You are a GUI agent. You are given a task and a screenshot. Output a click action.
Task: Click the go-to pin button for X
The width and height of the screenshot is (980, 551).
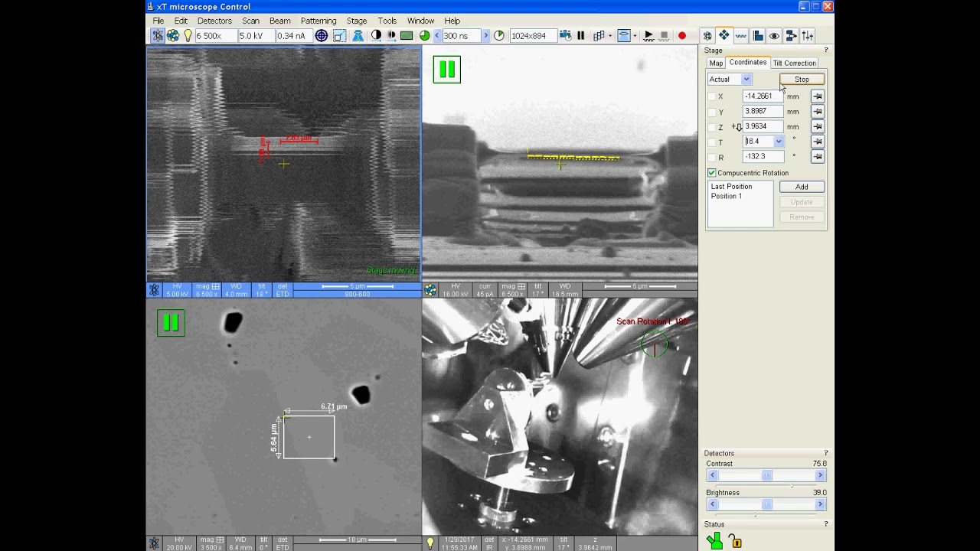(x=818, y=96)
